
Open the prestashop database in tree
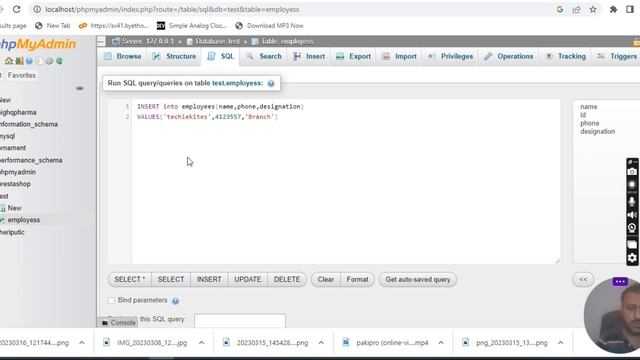pos(15,184)
